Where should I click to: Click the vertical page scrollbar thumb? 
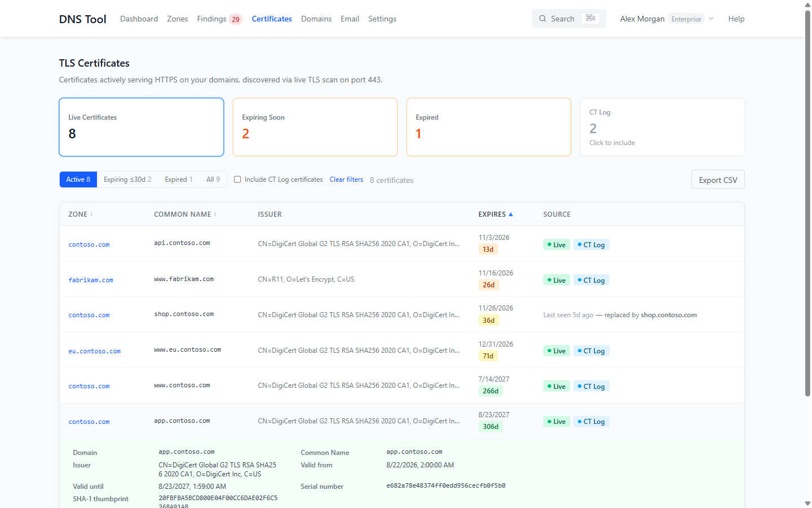pos(807,203)
